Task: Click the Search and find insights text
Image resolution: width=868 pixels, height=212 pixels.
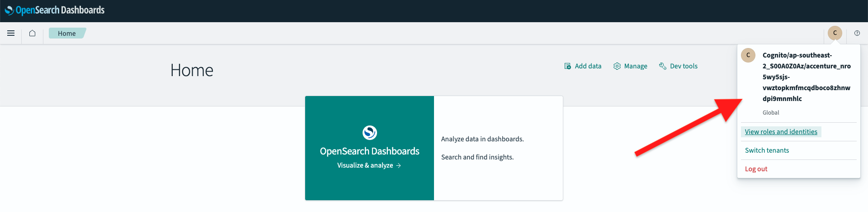Action: (x=477, y=157)
